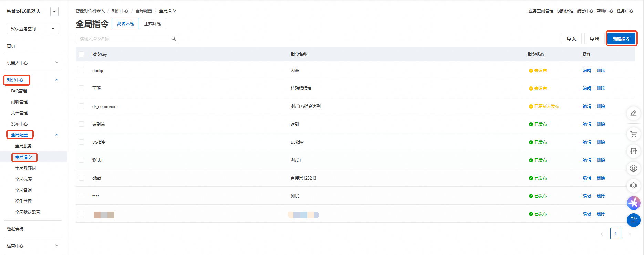644x255 pixels.
Task: Open 视角管理 in sidebar
Action: 23,201
